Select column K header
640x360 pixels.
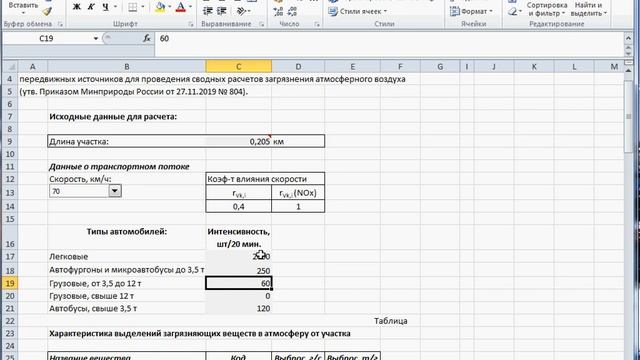(534, 67)
